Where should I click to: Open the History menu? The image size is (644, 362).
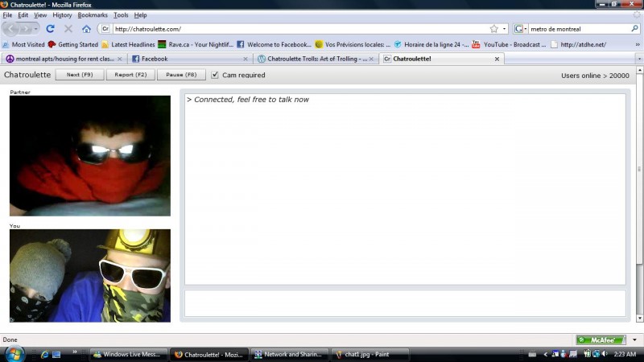point(62,14)
